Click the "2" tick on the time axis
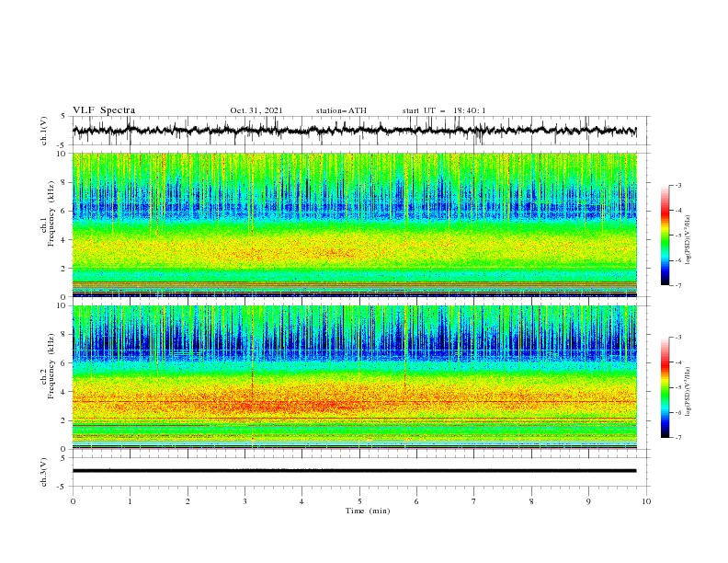The image size is (728, 563). pos(188,501)
